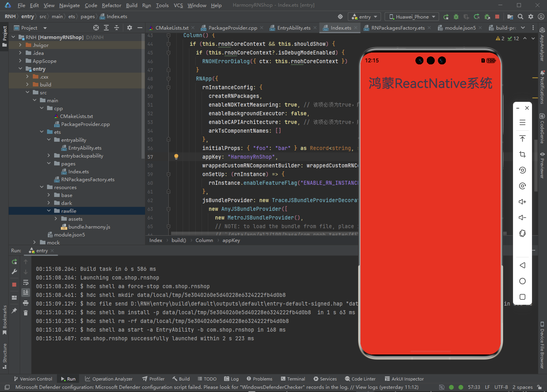Collapse the rawfile folder
Screen dimensions: 547x392
pyautogui.click(x=49, y=211)
